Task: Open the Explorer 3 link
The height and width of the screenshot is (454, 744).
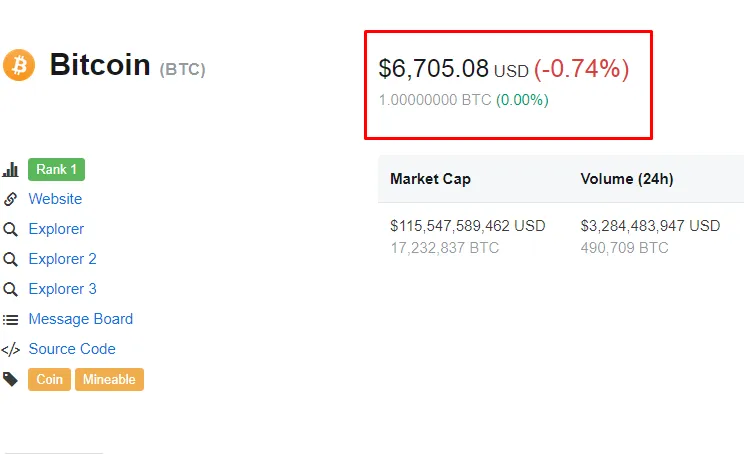Action: (62, 289)
